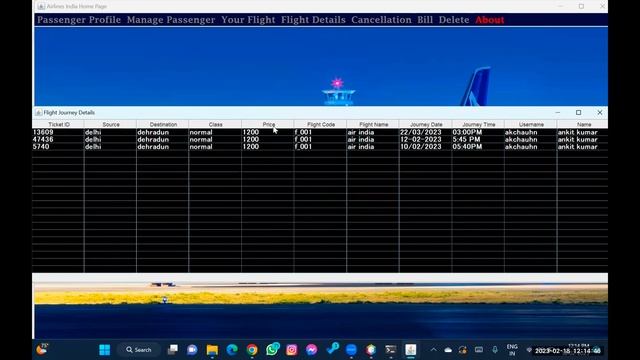Open the terminal taskbar icon

pos(391,350)
